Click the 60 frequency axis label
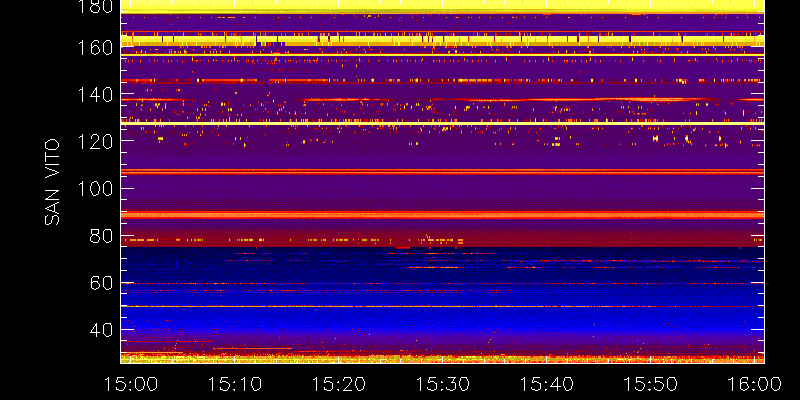Viewport: 800px width, 400px height. pos(102,283)
